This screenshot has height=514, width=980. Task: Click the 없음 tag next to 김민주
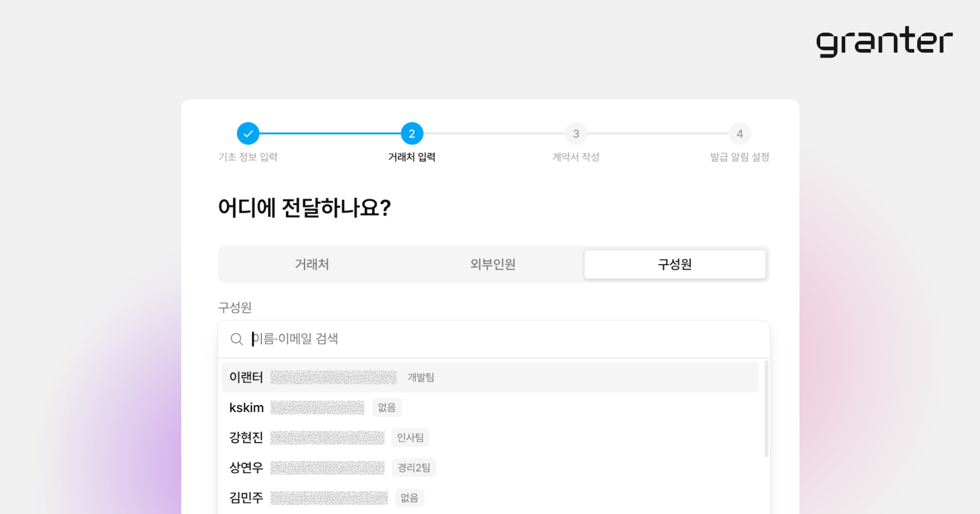(409, 498)
